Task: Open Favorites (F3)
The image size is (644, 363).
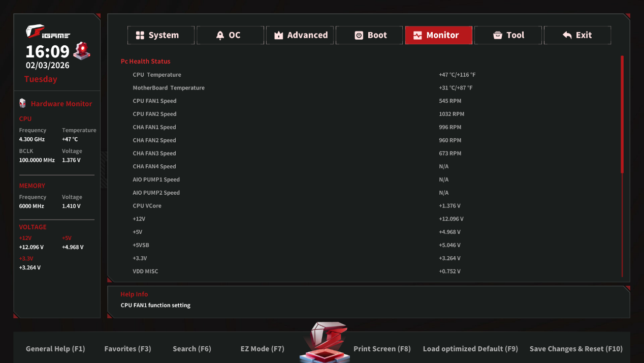Action: click(127, 349)
